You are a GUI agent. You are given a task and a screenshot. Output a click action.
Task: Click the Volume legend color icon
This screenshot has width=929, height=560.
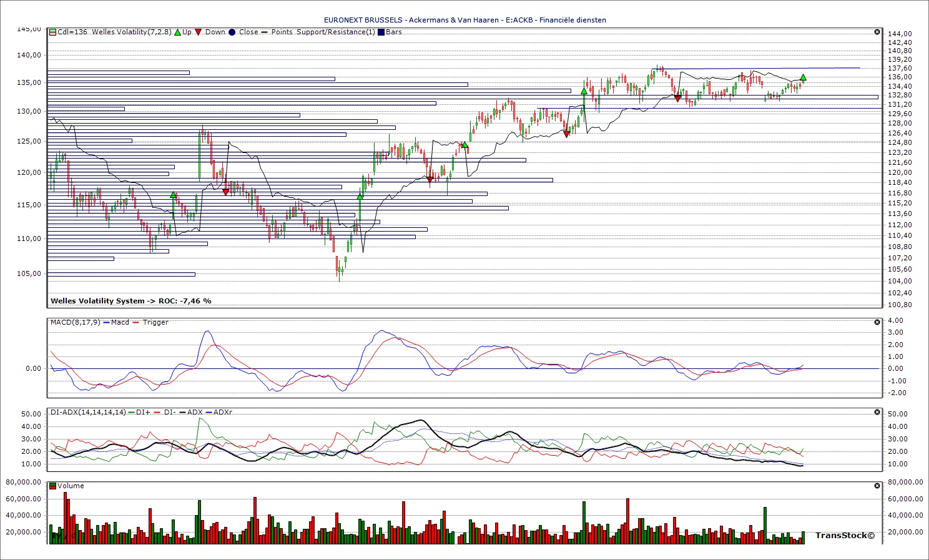click(x=53, y=486)
